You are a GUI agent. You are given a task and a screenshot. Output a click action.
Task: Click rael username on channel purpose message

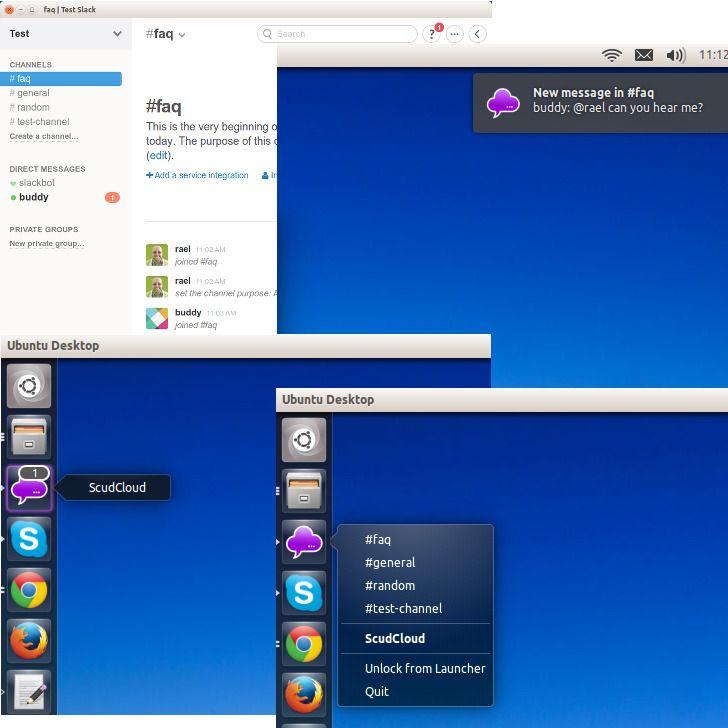[182, 281]
